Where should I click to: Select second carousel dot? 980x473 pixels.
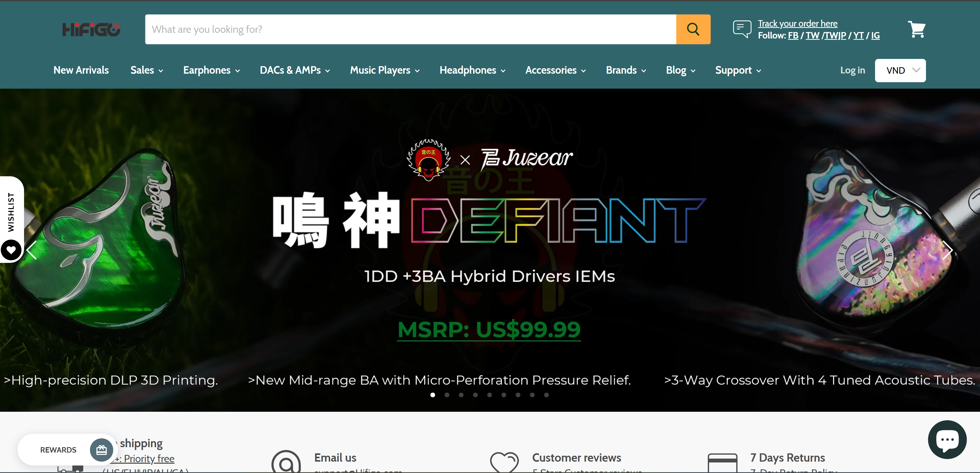pyautogui.click(x=447, y=395)
